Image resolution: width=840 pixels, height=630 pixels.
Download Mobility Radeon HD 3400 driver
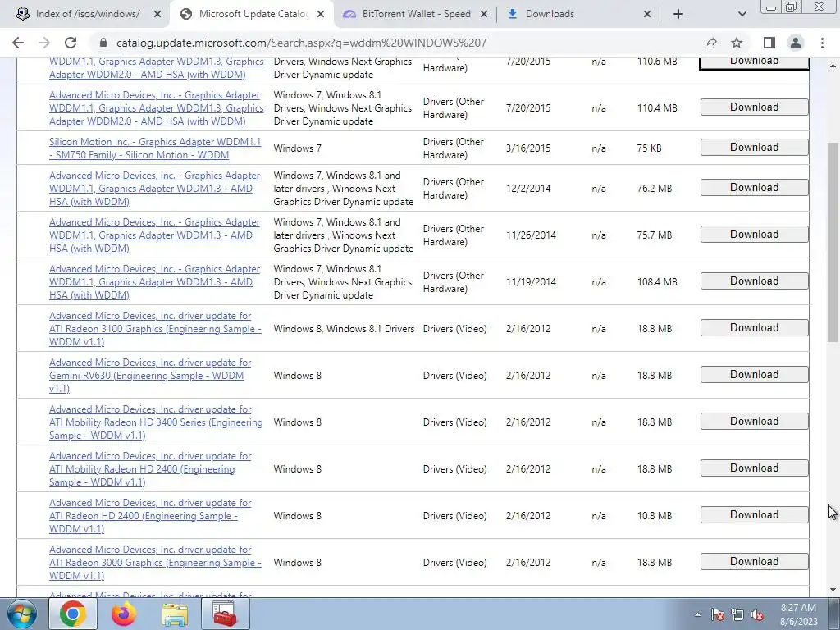point(755,421)
